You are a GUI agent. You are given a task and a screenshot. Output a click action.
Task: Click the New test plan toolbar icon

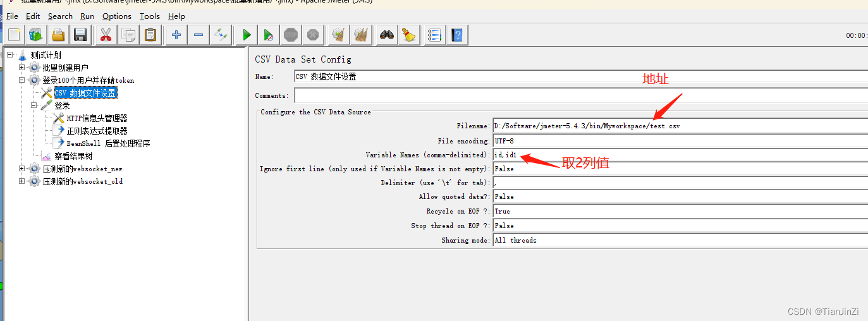coord(15,35)
